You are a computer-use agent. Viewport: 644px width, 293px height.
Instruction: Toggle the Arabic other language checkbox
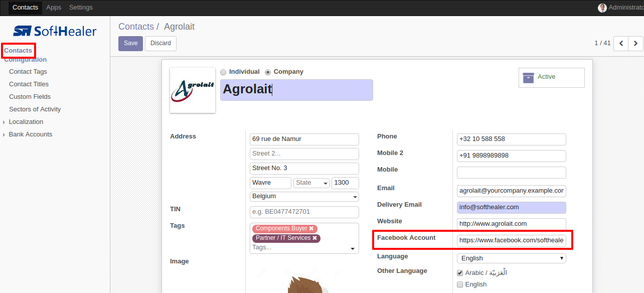coord(460,273)
